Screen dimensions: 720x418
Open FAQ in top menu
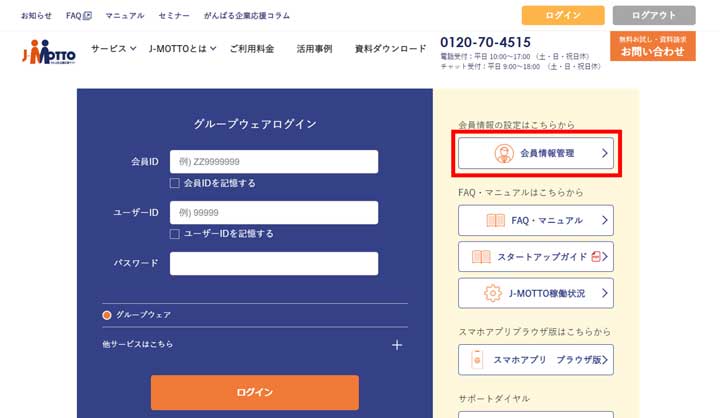79,16
